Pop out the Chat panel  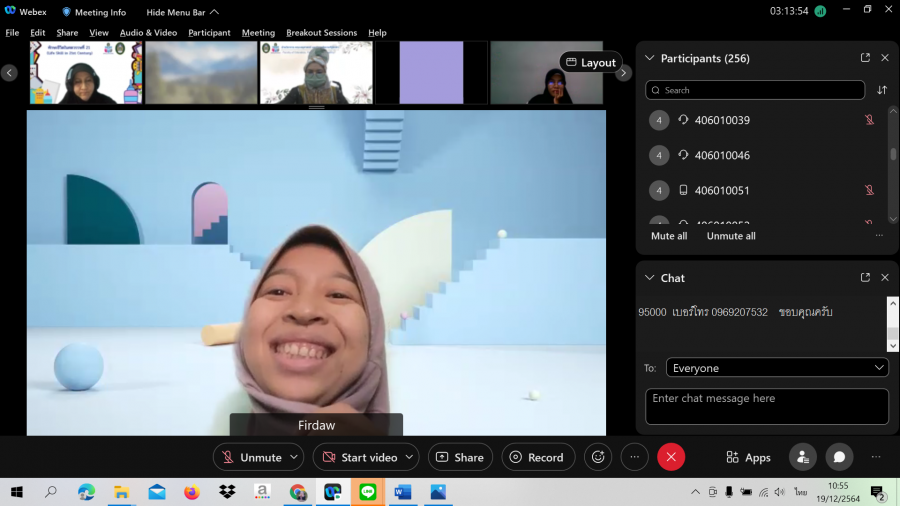coord(865,278)
